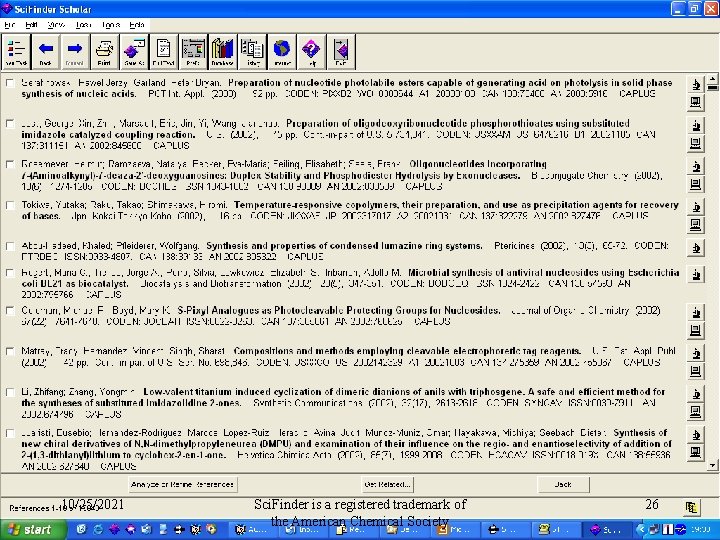Start a New Task from the toolbar
Image resolution: width=720 pixels, height=540 pixels.
click(x=17, y=51)
